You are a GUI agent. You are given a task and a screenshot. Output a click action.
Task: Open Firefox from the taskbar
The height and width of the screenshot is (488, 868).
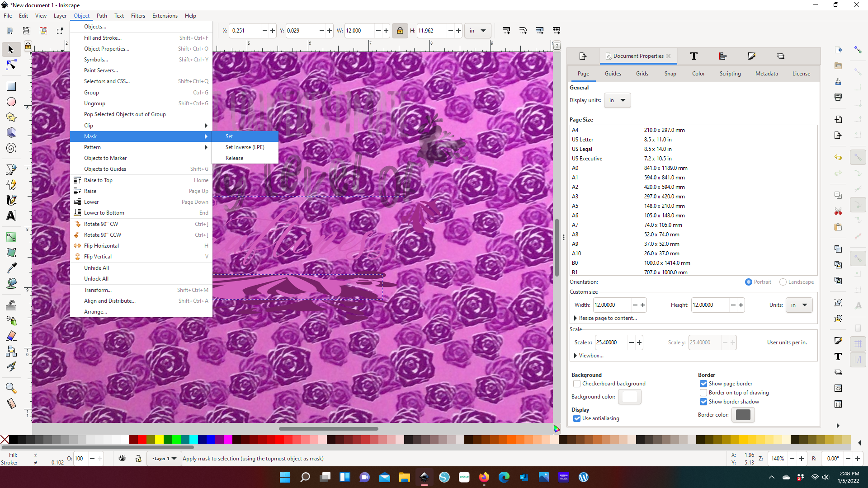point(484,477)
